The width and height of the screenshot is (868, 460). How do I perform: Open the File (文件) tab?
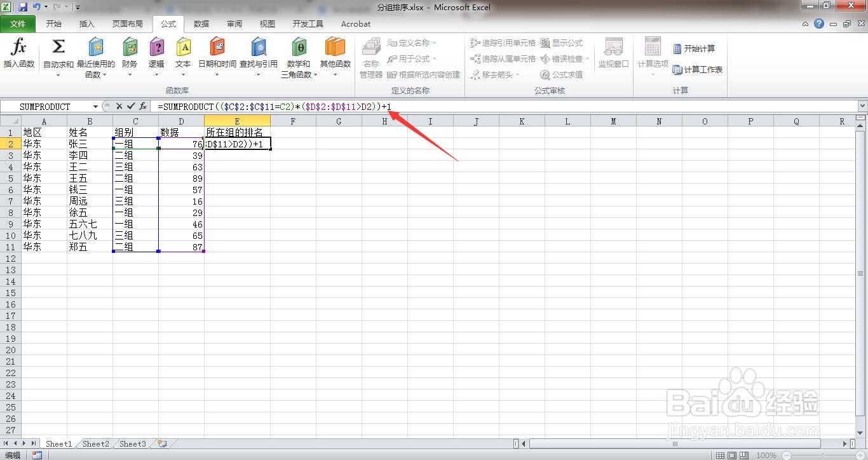(18, 24)
